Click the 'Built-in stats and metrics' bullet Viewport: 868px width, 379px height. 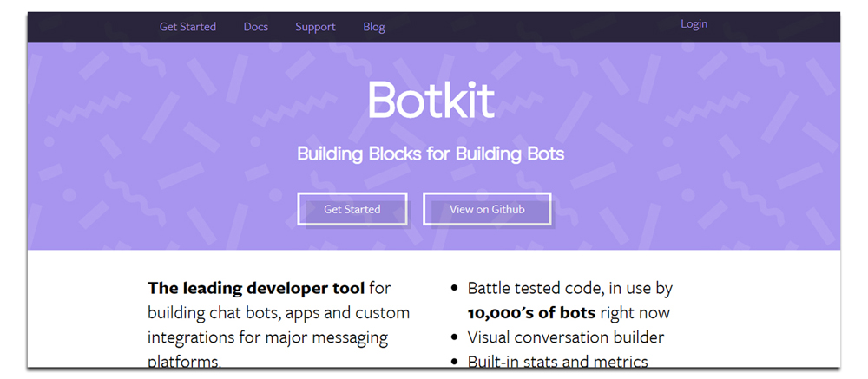click(557, 362)
